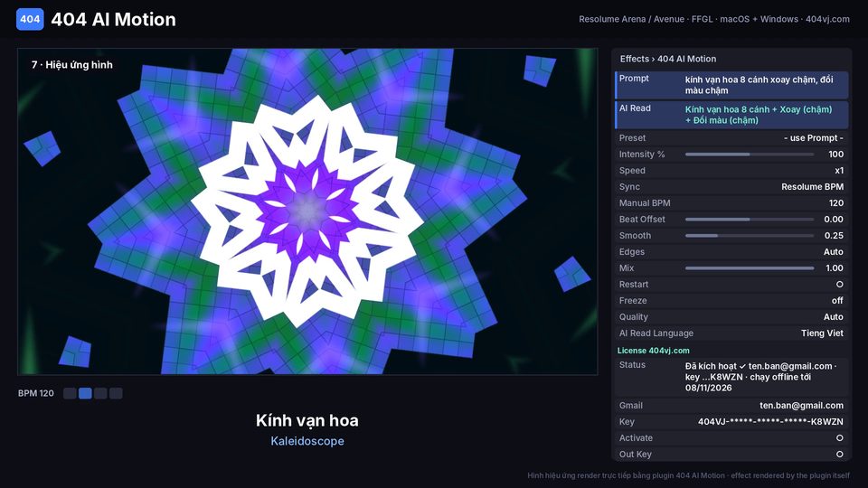Click the license Key field
868x488 pixels.
click(731, 422)
